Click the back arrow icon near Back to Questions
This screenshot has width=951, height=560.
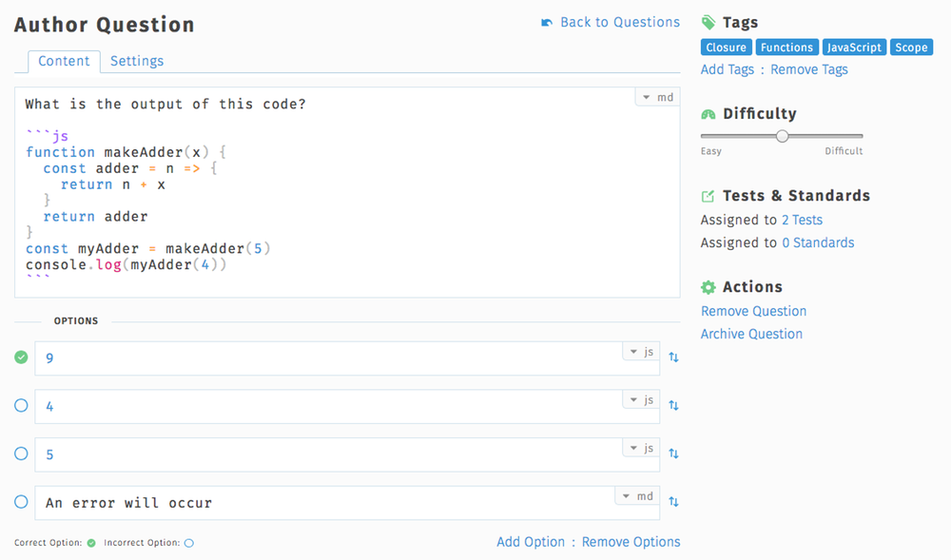click(546, 23)
